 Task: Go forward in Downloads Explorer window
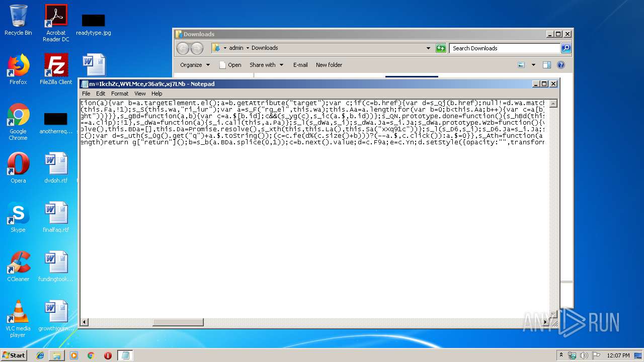click(197, 48)
